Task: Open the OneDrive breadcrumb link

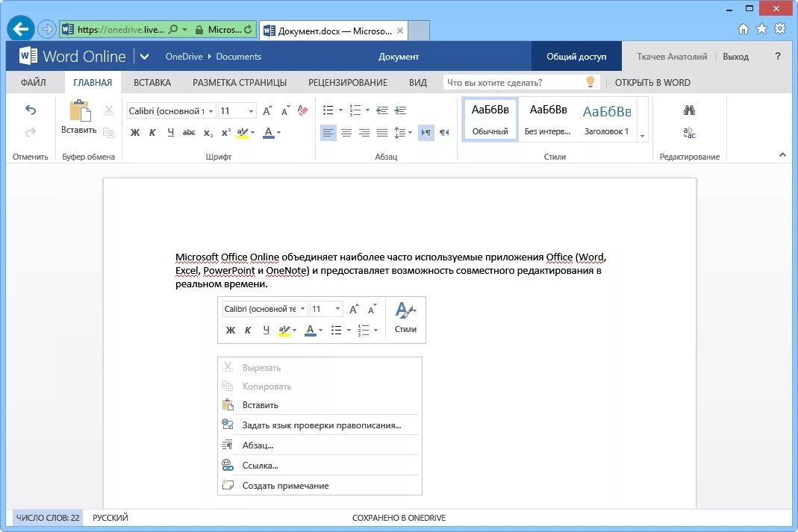Action: pos(184,57)
